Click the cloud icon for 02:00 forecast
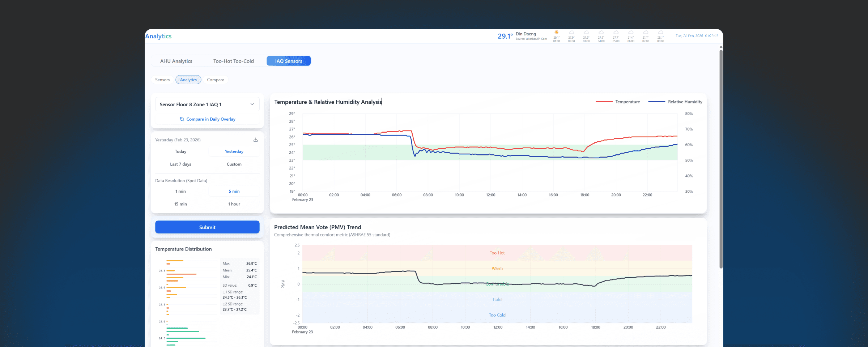The image size is (868, 347). [x=571, y=33]
